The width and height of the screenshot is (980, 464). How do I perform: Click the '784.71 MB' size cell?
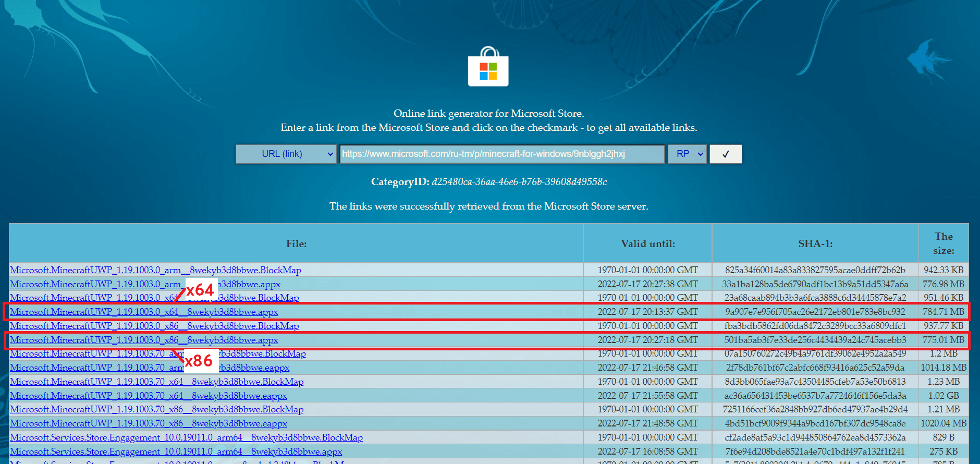[944, 312]
